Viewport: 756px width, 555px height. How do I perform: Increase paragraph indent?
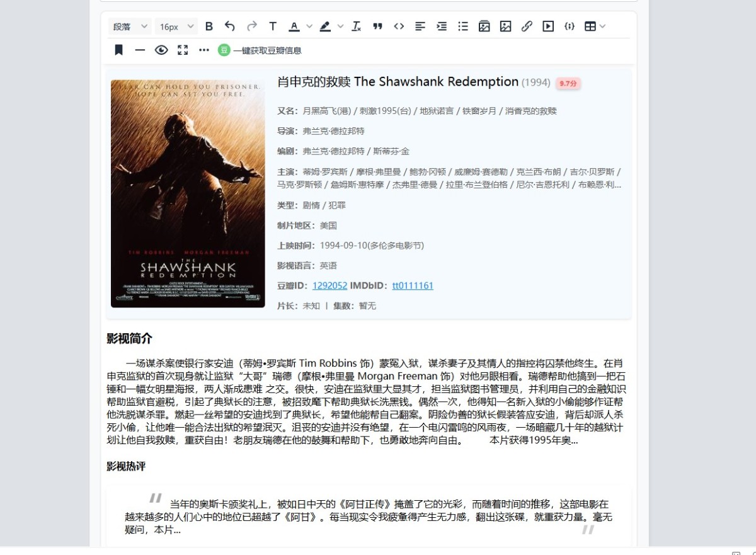pos(442,26)
